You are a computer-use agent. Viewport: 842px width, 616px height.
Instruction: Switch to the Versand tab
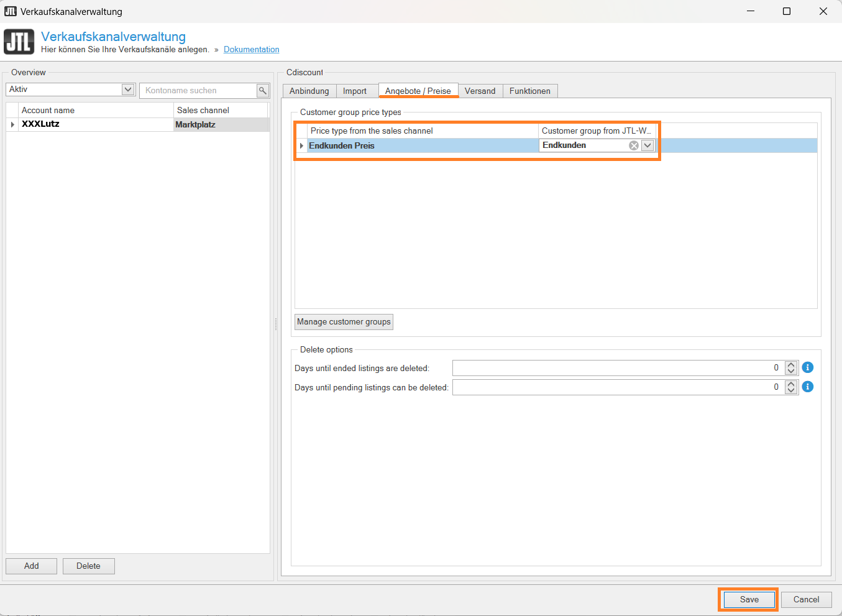click(480, 91)
